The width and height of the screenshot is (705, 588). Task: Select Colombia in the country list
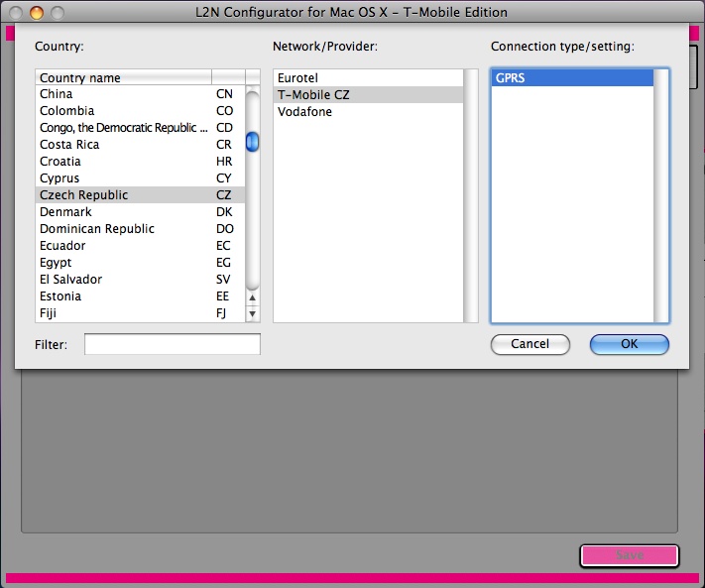140,111
